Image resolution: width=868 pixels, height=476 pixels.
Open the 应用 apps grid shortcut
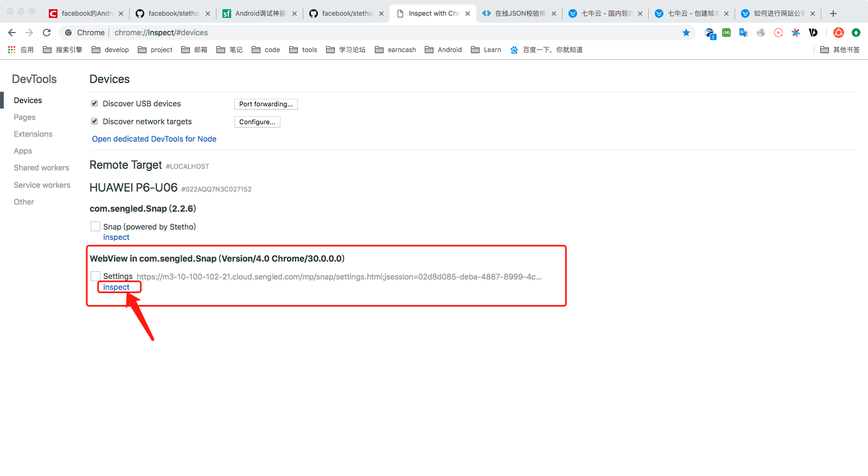click(21, 50)
